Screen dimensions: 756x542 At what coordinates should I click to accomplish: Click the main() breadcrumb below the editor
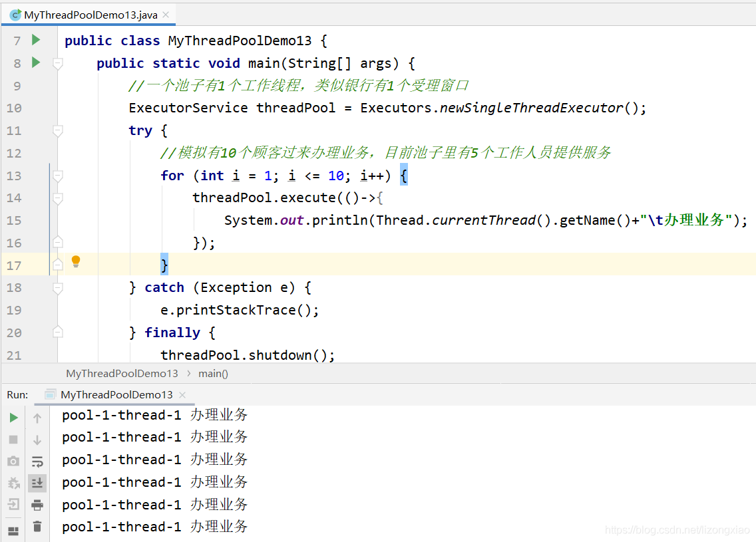click(x=213, y=374)
